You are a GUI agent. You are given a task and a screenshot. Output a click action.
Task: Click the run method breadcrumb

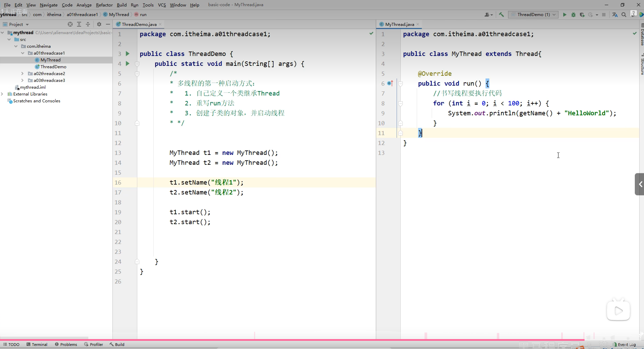pyautogui.click(x=140, y=15)
